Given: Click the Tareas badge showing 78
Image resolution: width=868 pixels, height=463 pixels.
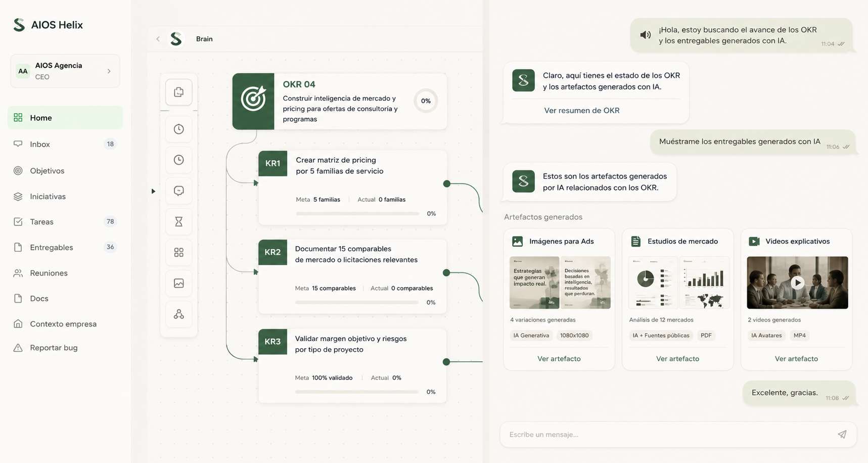Looking at the screenshot, I should point(110,221).
